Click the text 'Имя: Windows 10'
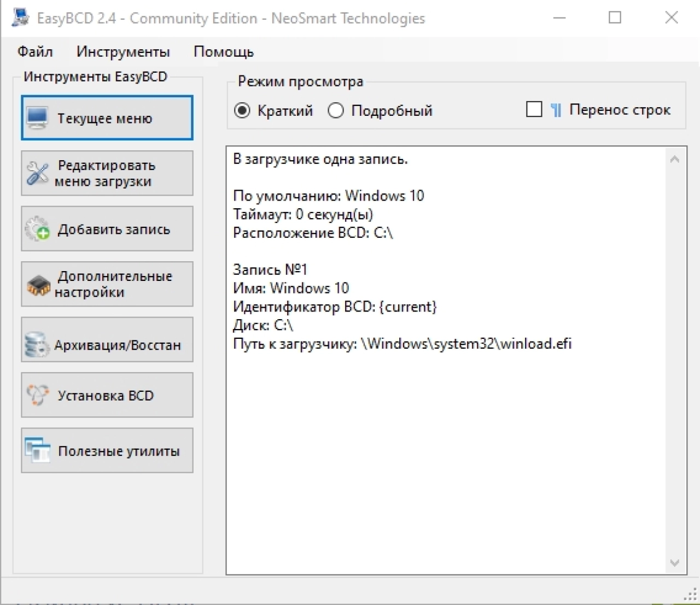Screen dimensions: 700x605 pos(291,289)
